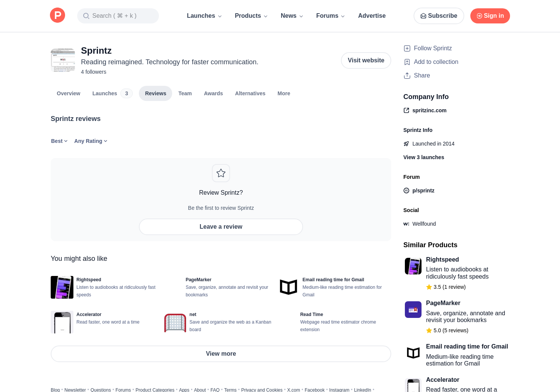Click the external link icon beside spritzinc.com
560x392 pixels.
pyautogui.click(x=406, y=110)
